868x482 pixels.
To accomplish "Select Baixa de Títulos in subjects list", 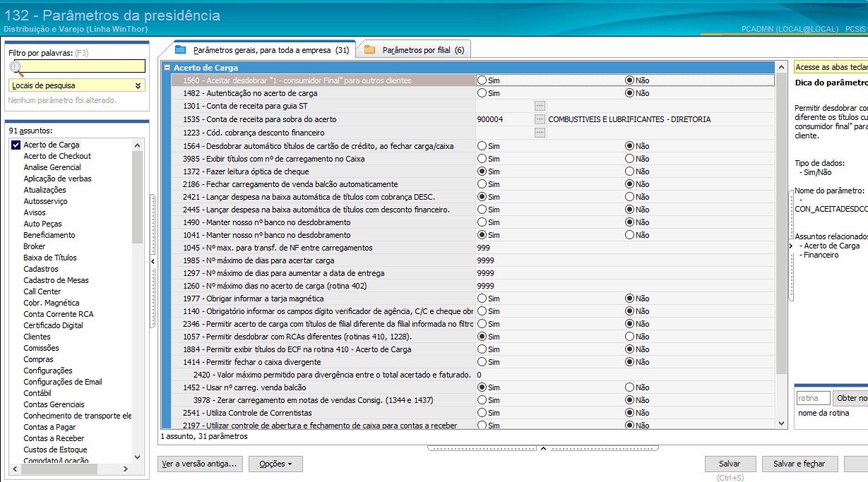I will 50,258.
